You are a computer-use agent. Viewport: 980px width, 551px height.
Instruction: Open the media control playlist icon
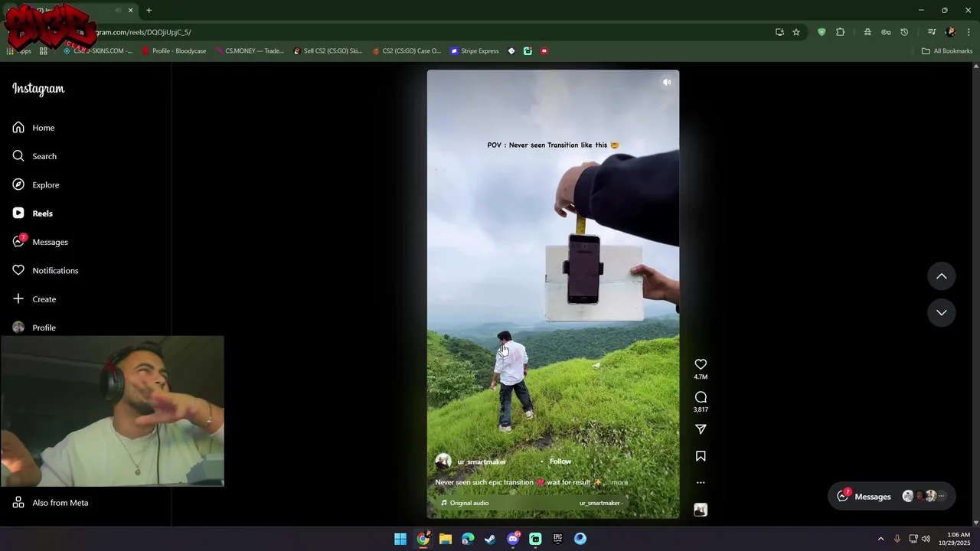(932, 32)
